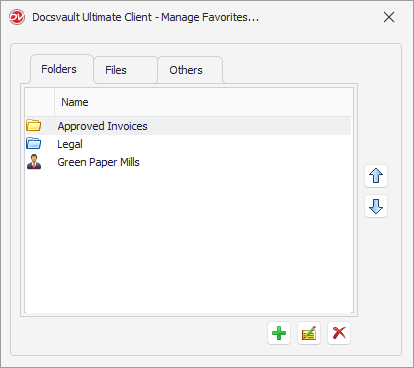Switch to the Folders tab
This screenshot has width=414, height=368.
[x=62, y=69]
